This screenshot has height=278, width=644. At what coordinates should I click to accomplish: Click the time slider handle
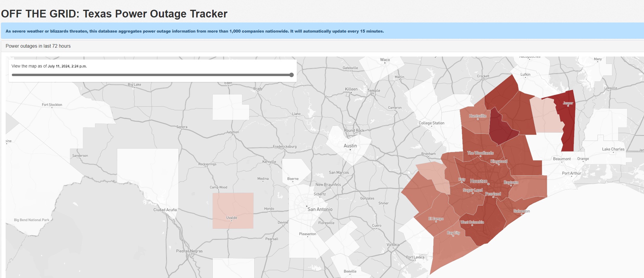tap(292, 75)
